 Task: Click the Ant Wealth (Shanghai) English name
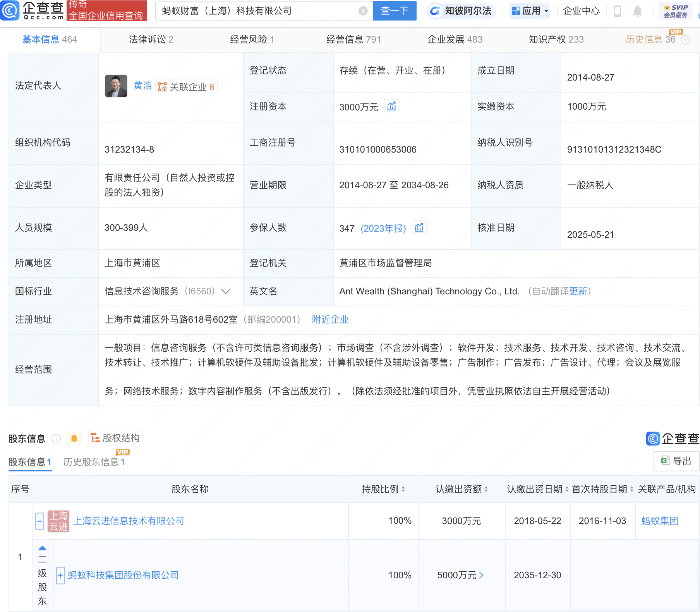(429, 291)
